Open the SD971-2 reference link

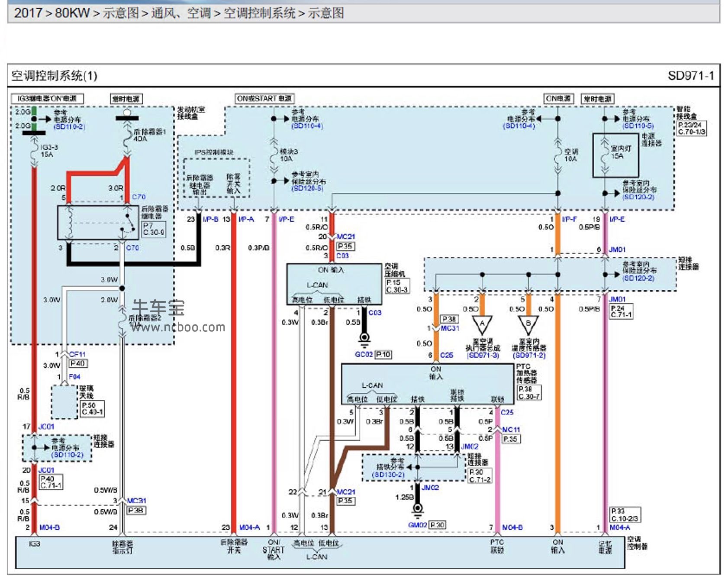click(x=529, y=356)
